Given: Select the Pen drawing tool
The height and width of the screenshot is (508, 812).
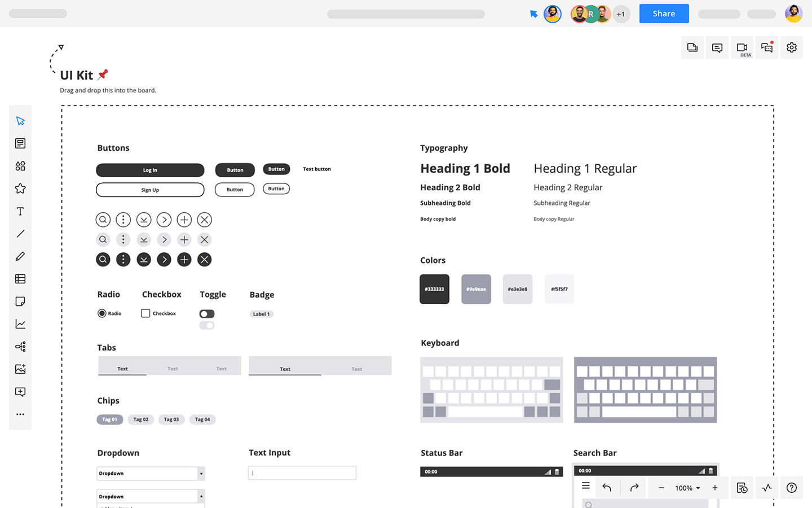Looking at the screenshot, I should click(20, 256).
